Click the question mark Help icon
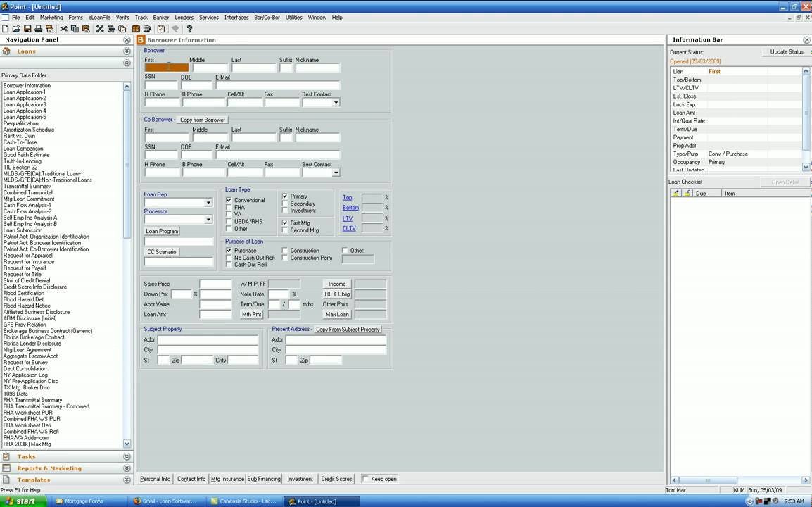This screenshot has height=507, width=812. click(x=189, y=29)
